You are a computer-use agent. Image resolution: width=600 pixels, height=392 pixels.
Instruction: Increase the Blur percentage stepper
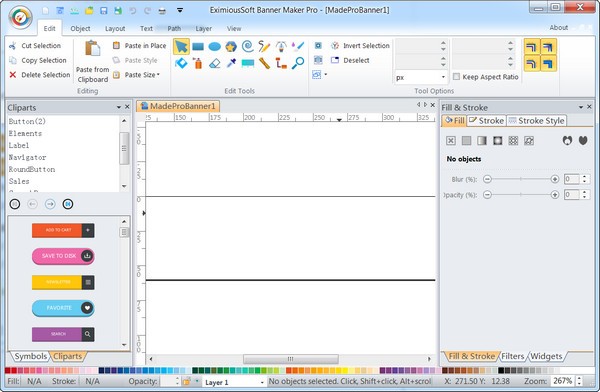584,177
